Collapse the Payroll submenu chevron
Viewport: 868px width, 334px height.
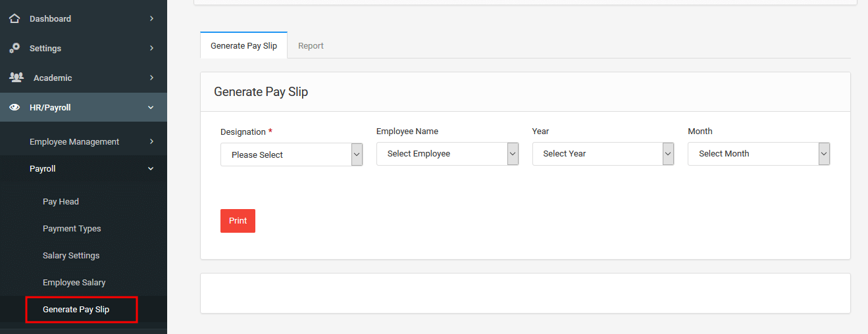[x=151, y=169]
